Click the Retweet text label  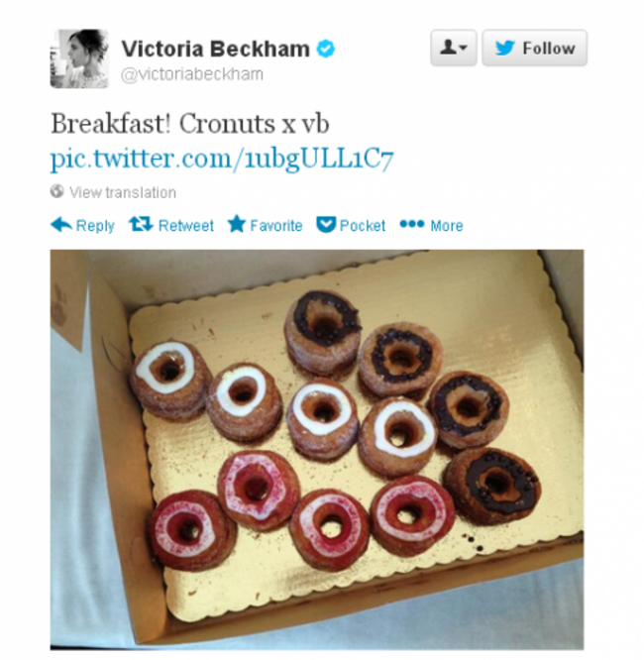click(x=185, y=226)
